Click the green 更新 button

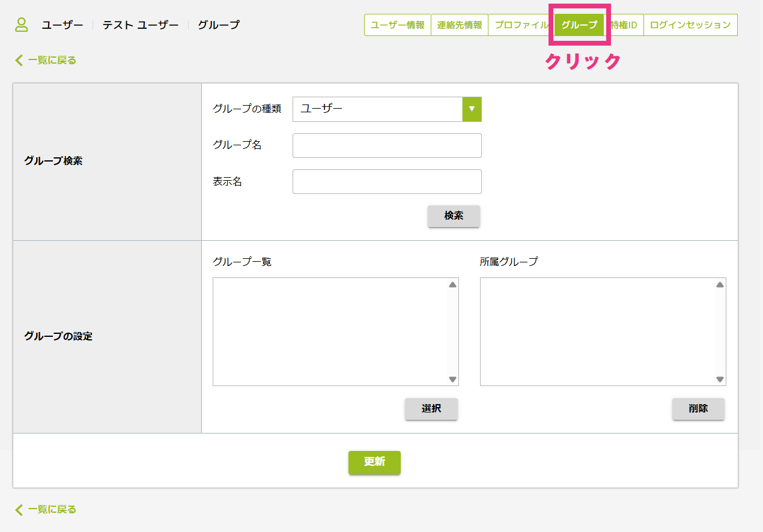point(374,462)
